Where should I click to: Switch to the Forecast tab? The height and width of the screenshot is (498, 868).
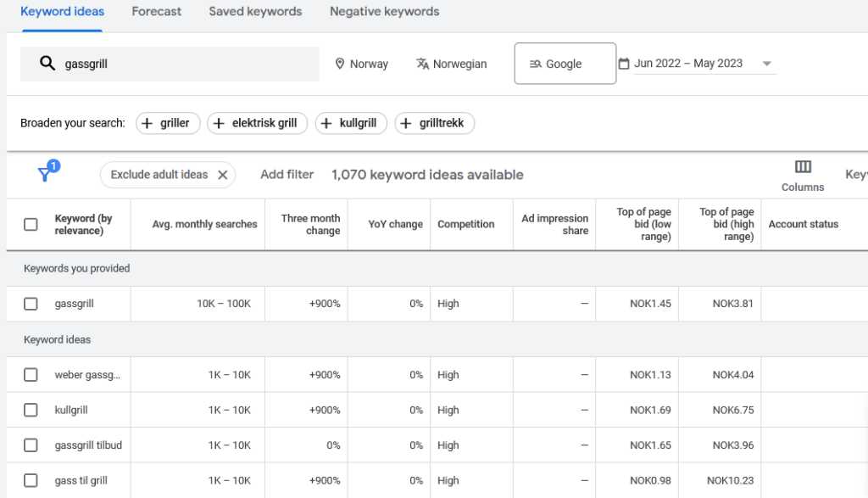click(156, 12)
